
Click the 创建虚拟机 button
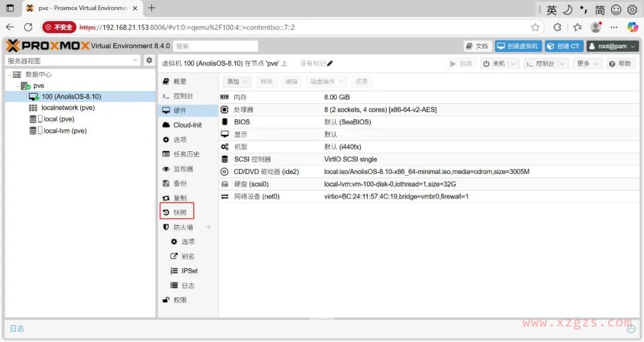[x=517, y=46]
